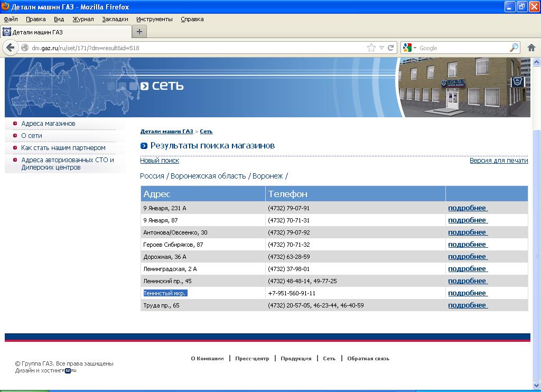Click Как стать нашим партнером link
The height and width of the screenshot is (392, 541).
63,148
